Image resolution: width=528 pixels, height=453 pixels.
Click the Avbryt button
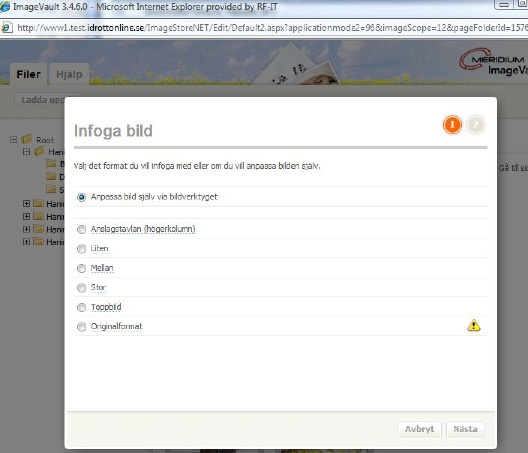point(419,429)
